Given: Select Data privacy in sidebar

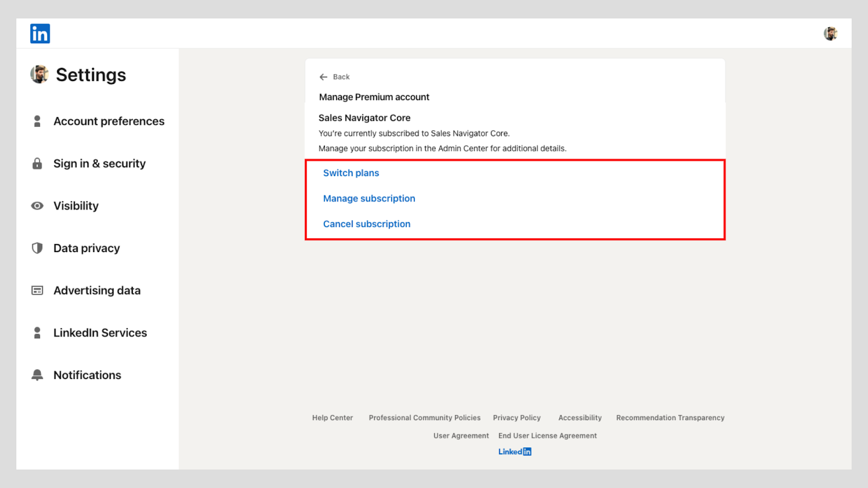Looking at the screenshot, I should pyautogui.click(x=86, y=248).
